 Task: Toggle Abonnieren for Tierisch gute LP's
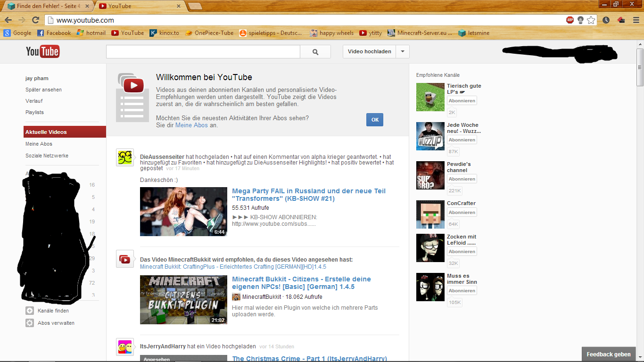[x=462, y=100]
